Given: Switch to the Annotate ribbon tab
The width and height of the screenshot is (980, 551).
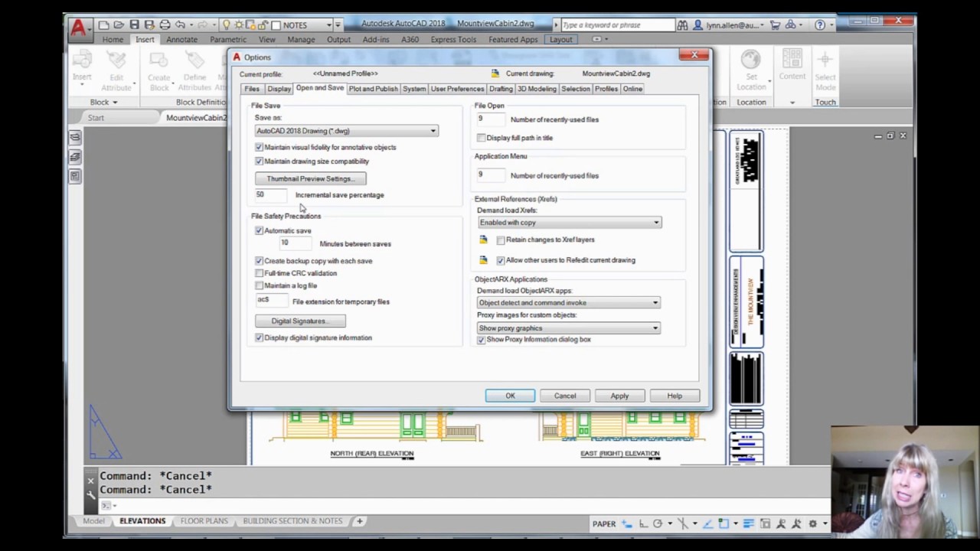Looking at the screenshot, I should [181, 39].
